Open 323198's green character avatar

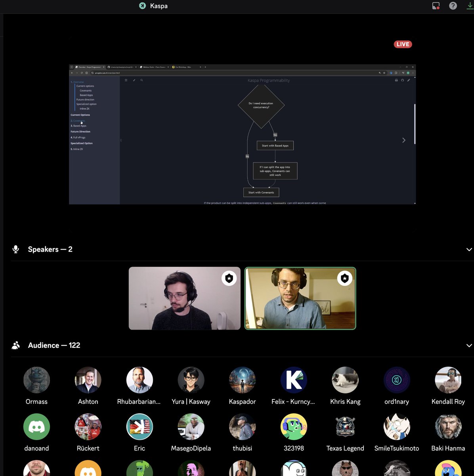tap(294, 427)
